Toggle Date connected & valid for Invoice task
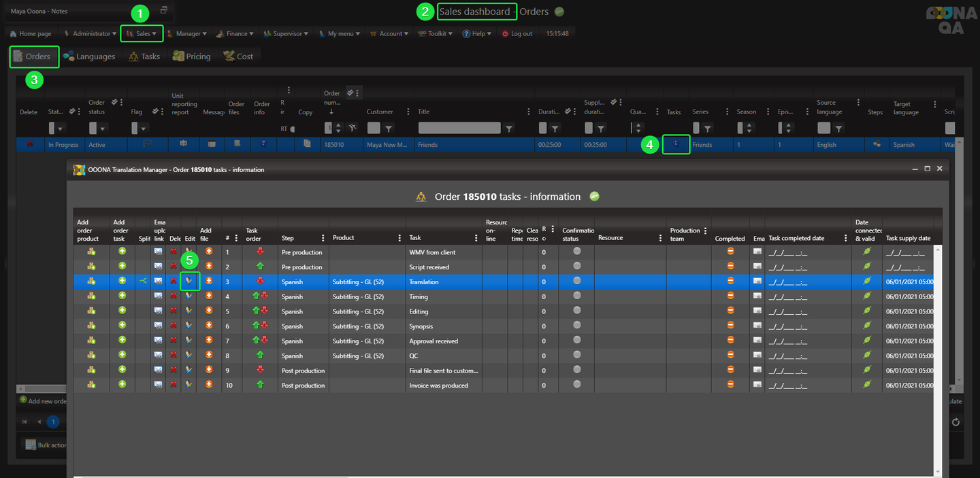The height and width of the screenshot is (478, 980). (x=866, y=385)
